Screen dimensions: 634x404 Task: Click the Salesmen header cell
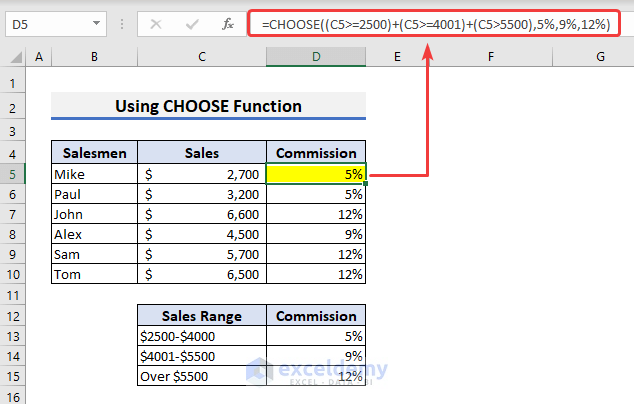click(x=94, y=153)
